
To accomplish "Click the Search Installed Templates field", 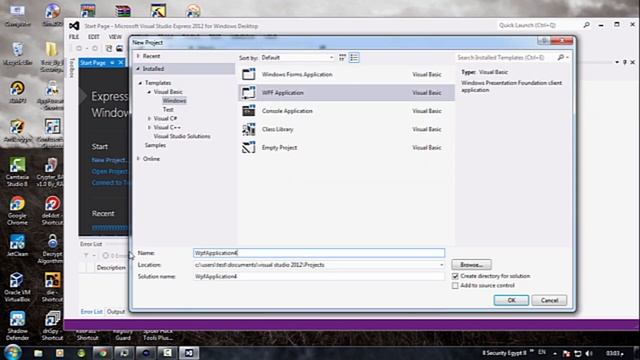I will [506, 58].
